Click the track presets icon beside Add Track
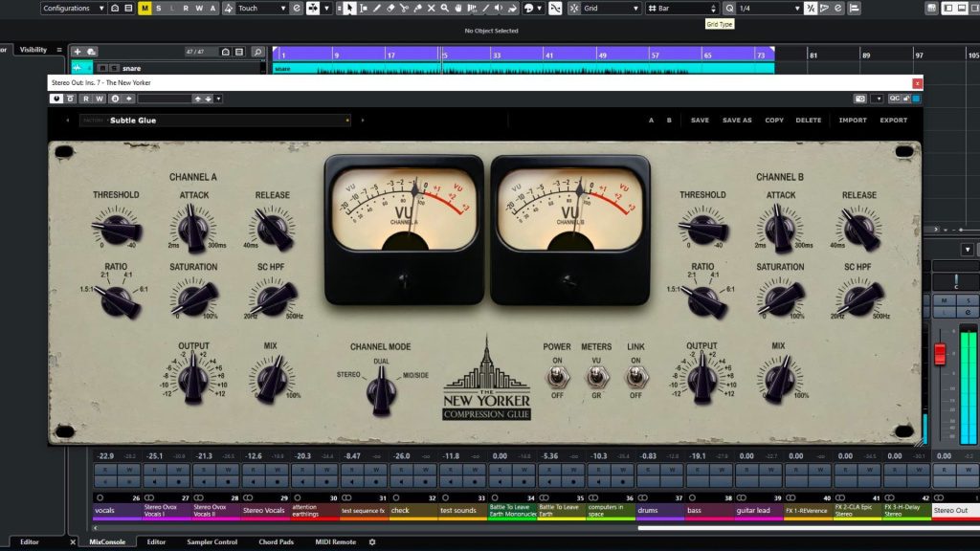 [x=91, y=52]
